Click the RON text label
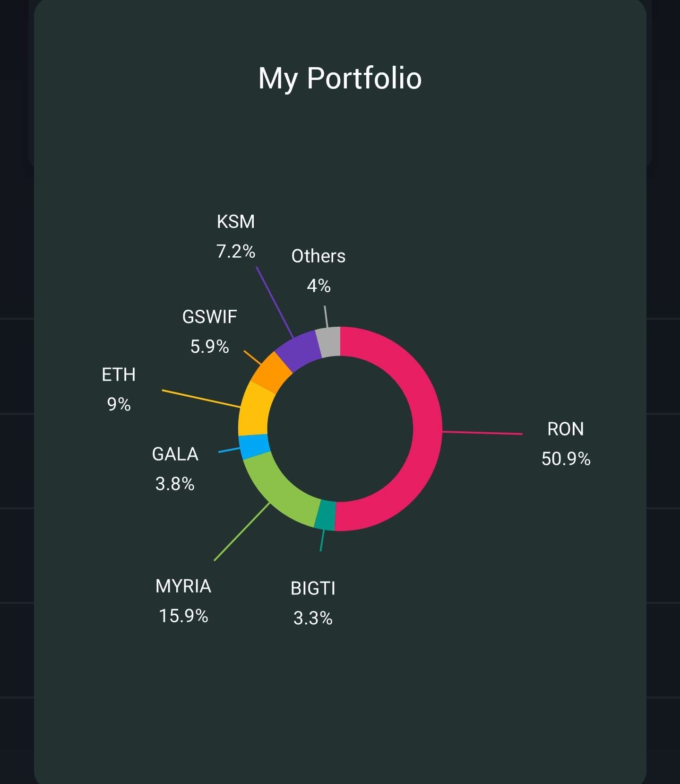Viewport: 680px width, 784px height. (566, 429)
